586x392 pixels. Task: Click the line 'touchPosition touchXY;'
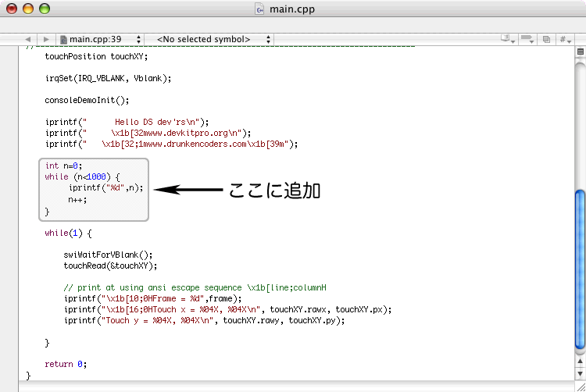[96, 56]
